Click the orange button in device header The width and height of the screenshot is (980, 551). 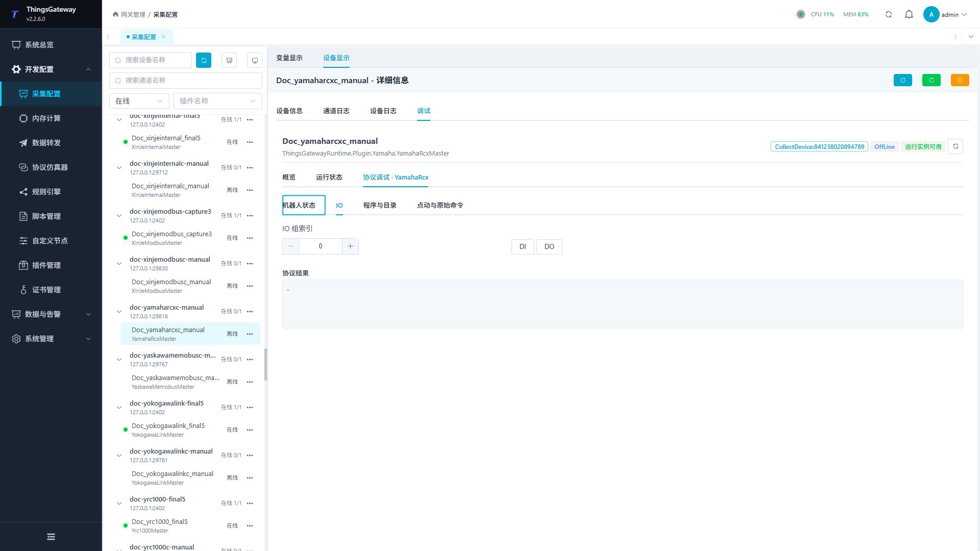point(960,80)
